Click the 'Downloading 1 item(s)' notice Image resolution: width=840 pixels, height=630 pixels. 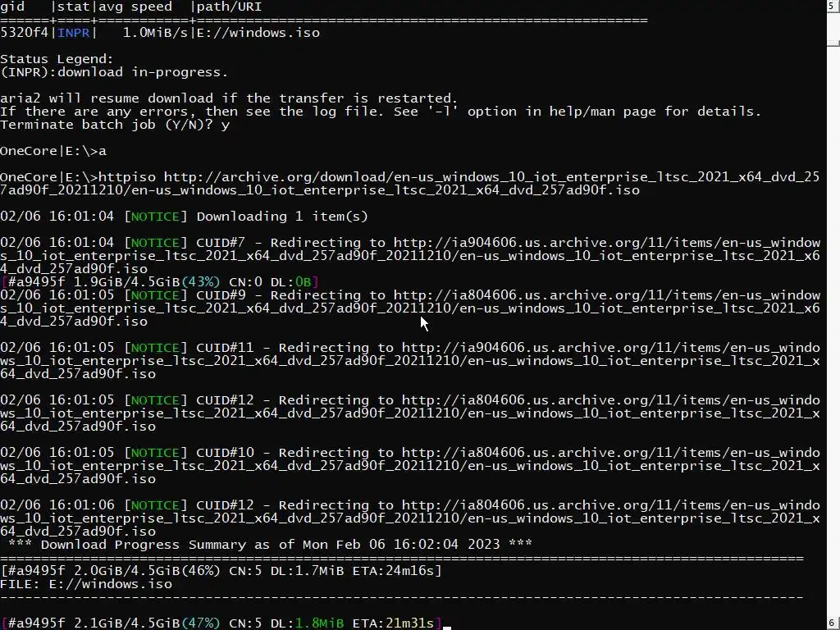coord(184,217)
